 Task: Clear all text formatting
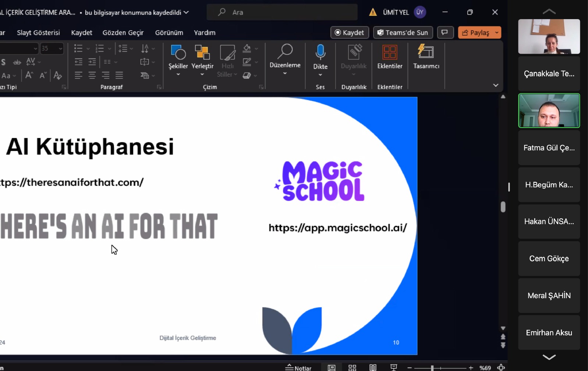(58, 75)
